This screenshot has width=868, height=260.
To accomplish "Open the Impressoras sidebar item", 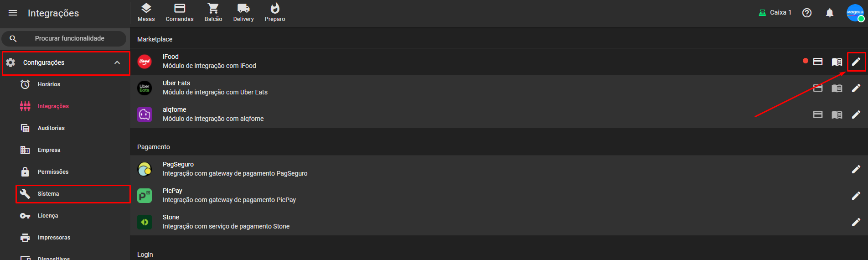I will (x=54, y=238).
